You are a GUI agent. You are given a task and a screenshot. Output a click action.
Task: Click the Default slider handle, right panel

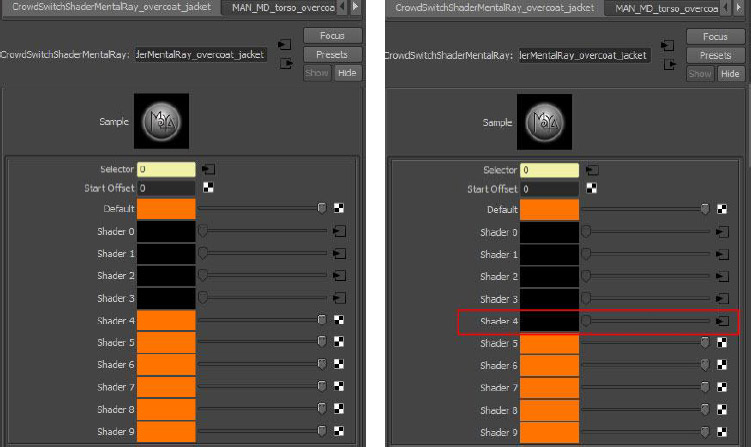tap(705, 209)
